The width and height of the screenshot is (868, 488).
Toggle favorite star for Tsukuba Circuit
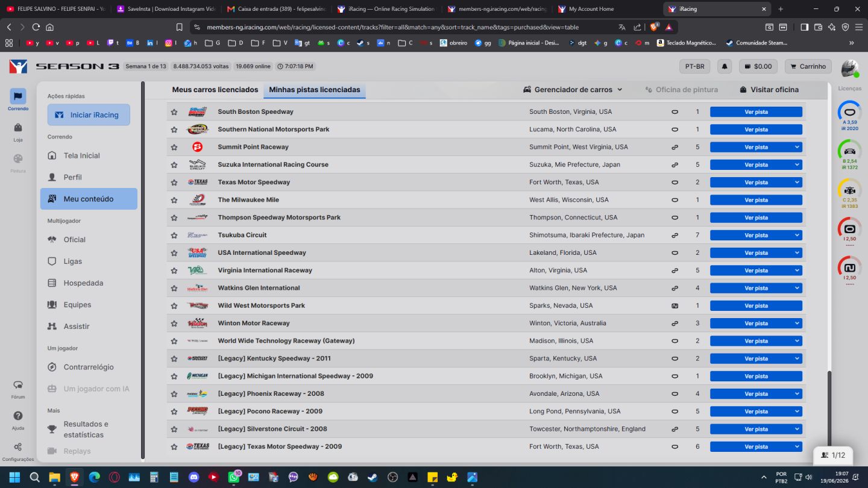click(x=174, y=236)
